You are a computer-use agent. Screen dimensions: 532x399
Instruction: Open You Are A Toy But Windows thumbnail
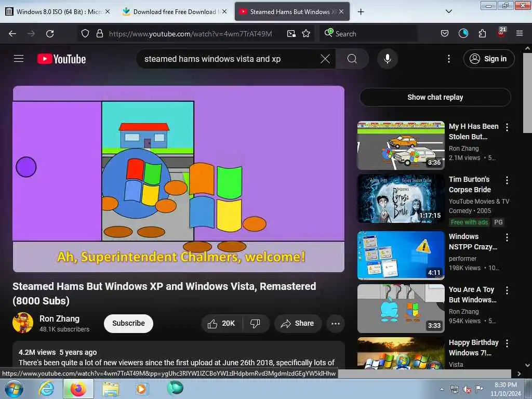(x=401, y=309)
